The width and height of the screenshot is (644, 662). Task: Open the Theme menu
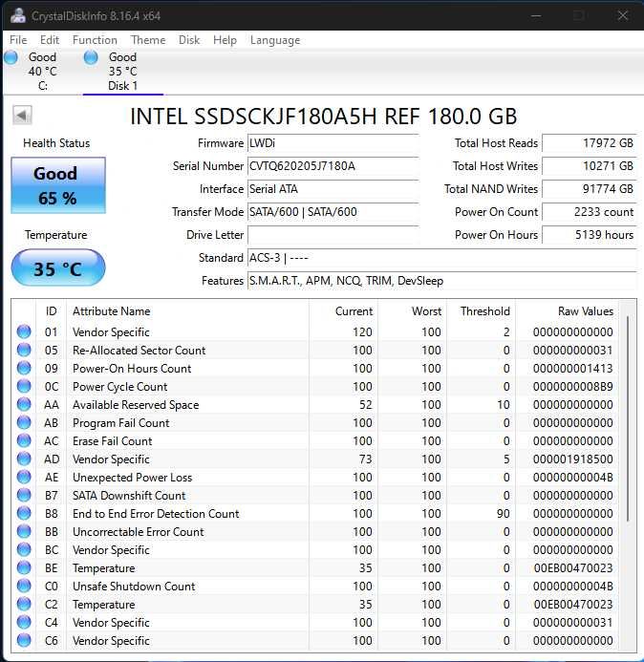click(x=148, y=40)
